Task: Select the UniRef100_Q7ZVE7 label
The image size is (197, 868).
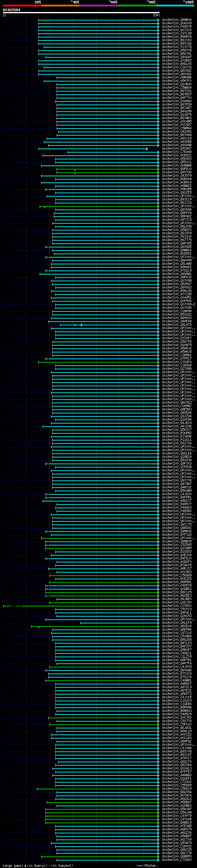Action: tap(177, 338)
